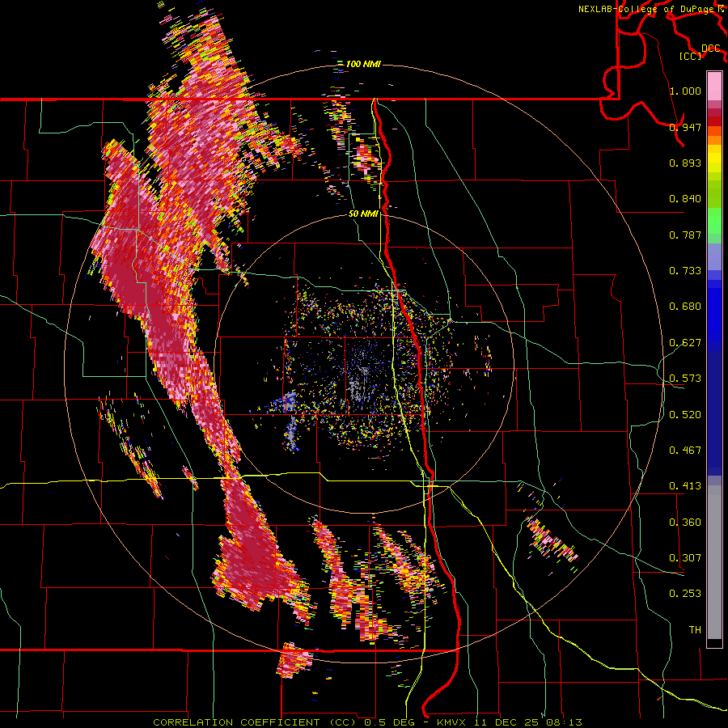This screenshot has width=728, height=728.
Task: Click the 0.627 scale value
Action: (685, 343)
